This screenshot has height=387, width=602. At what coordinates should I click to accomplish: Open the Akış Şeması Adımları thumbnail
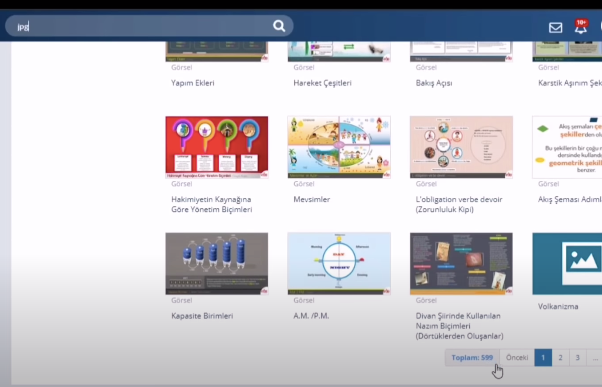(567, 147)
